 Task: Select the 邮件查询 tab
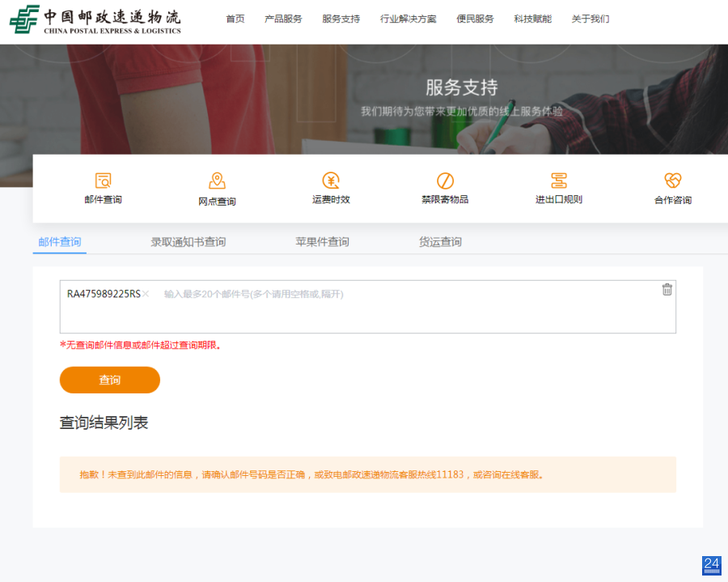click(x=59, y=242)
